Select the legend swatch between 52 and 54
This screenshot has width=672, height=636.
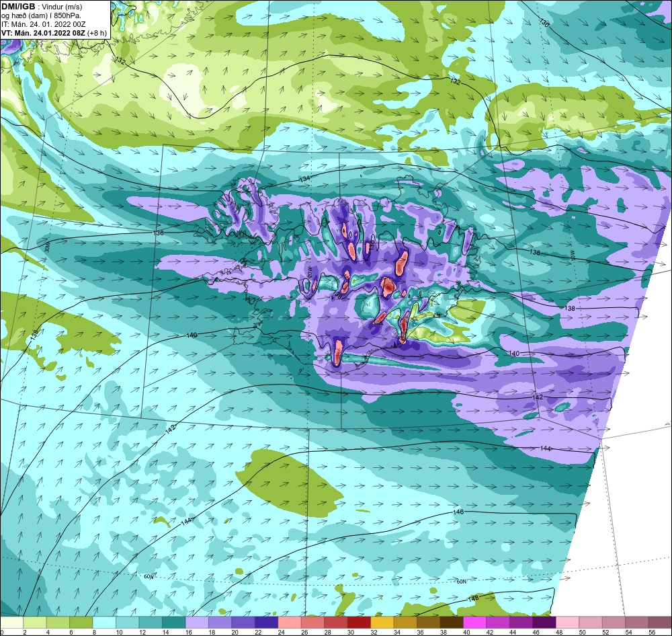[614, 623]
